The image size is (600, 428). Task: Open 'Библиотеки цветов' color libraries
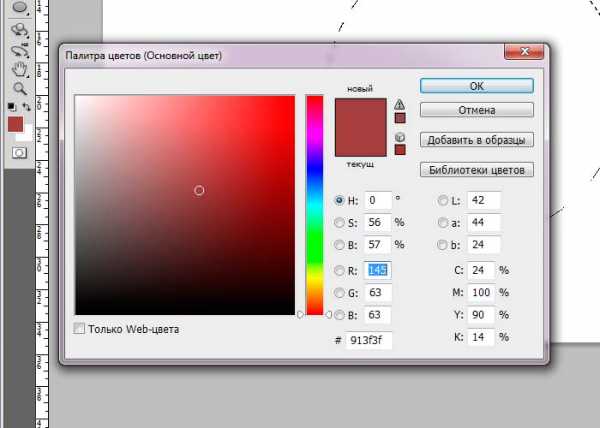point(474,170)
